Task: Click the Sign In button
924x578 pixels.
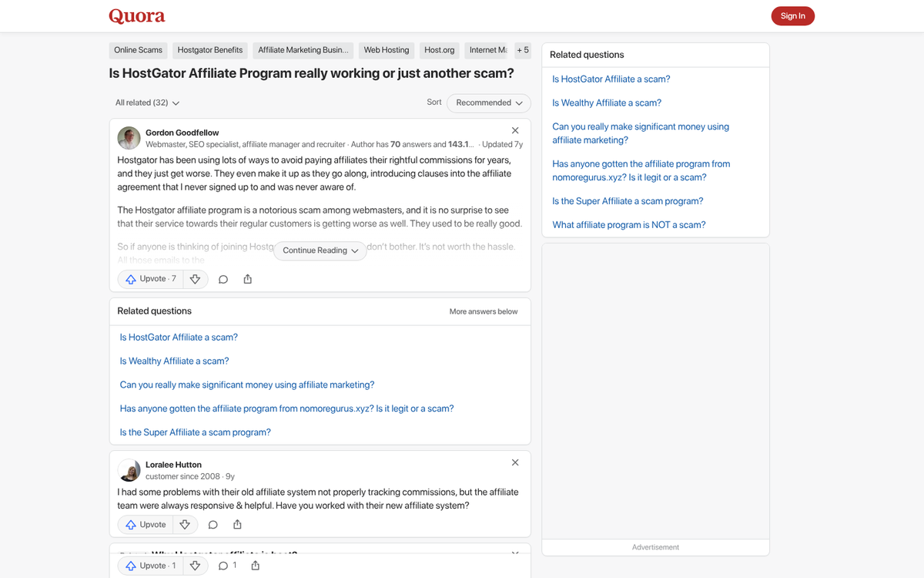Action: (x=792, y=15)
